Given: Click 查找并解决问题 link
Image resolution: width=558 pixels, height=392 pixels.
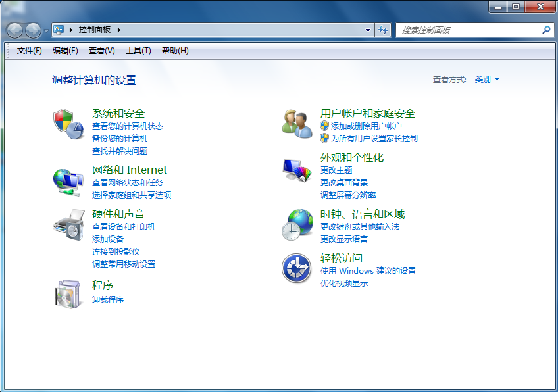Looking at the screenshot, I should [x=120, y=151].
